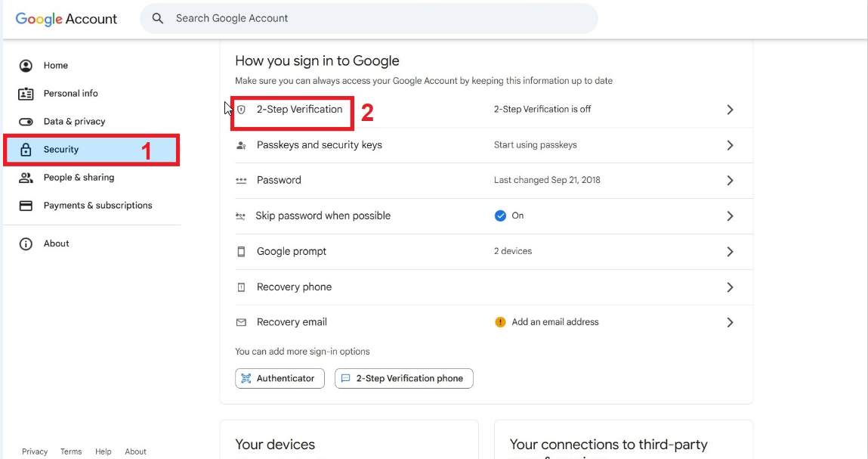The image size is (868, 459).
Task: Click the search magnifying glass icon
Action: (158, 18)
